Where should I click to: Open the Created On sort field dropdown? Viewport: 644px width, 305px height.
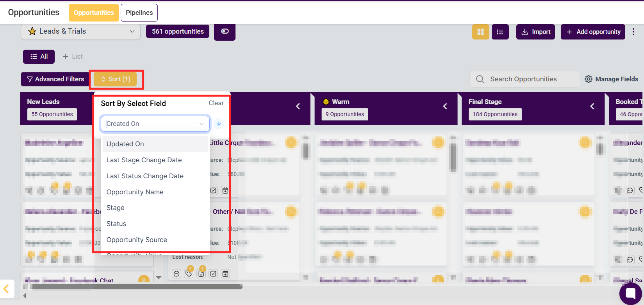tap(155, 124)
